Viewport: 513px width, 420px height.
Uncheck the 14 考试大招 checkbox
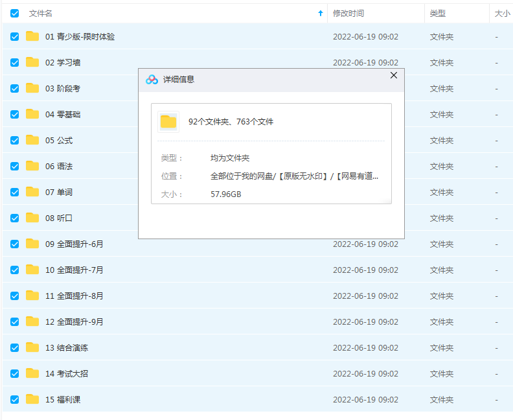click(14, 373)
